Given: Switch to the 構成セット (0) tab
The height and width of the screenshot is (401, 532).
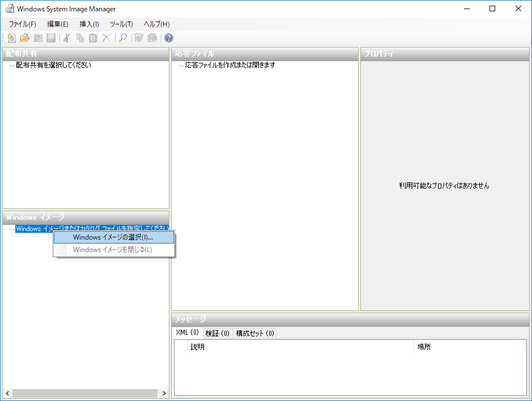Looking at the screenshot, I should [255, 333].
